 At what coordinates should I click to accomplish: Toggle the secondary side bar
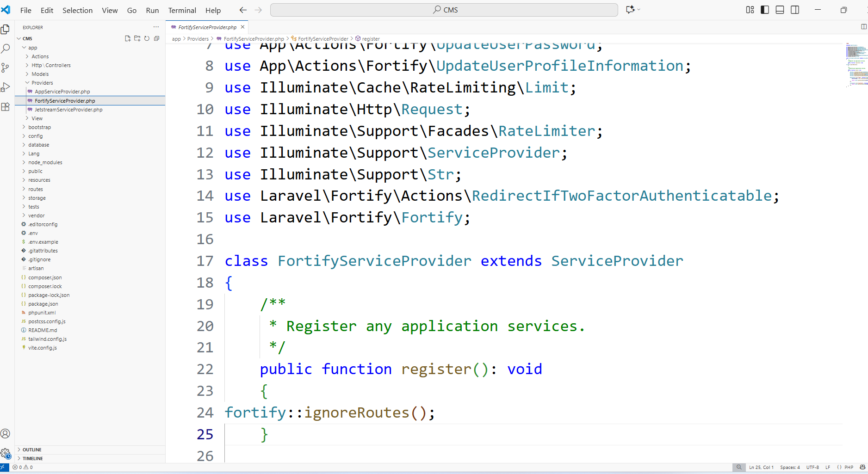[x=795, y=10]
